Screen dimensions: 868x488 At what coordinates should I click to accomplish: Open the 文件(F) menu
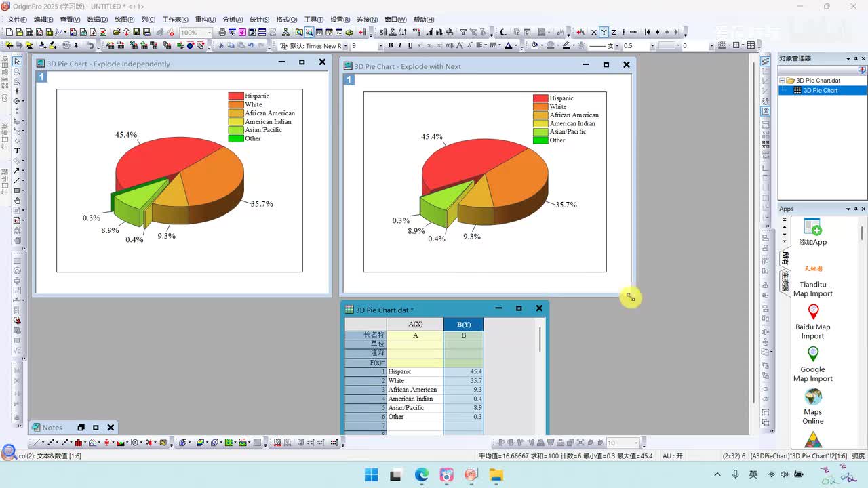pyautogui.click(x=17, y=20)
